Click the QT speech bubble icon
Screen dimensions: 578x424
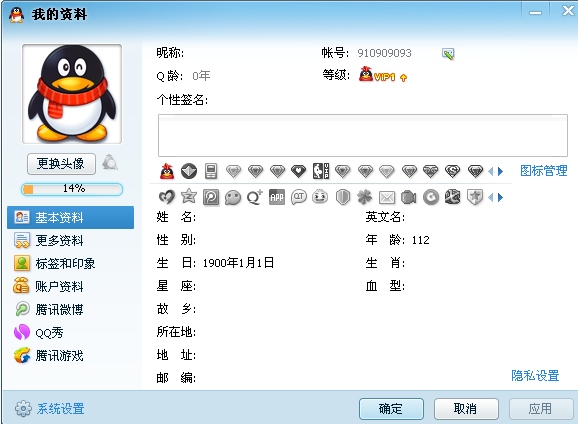299,197
